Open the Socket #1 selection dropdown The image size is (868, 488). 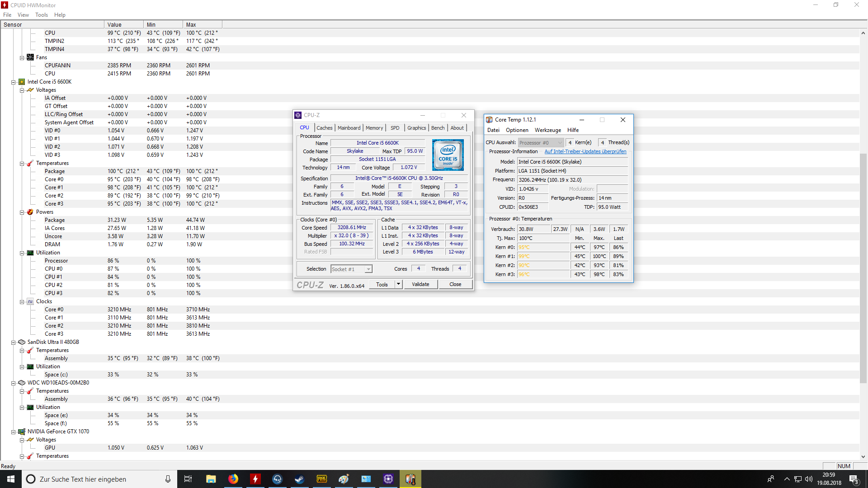(x=368, y=269)
